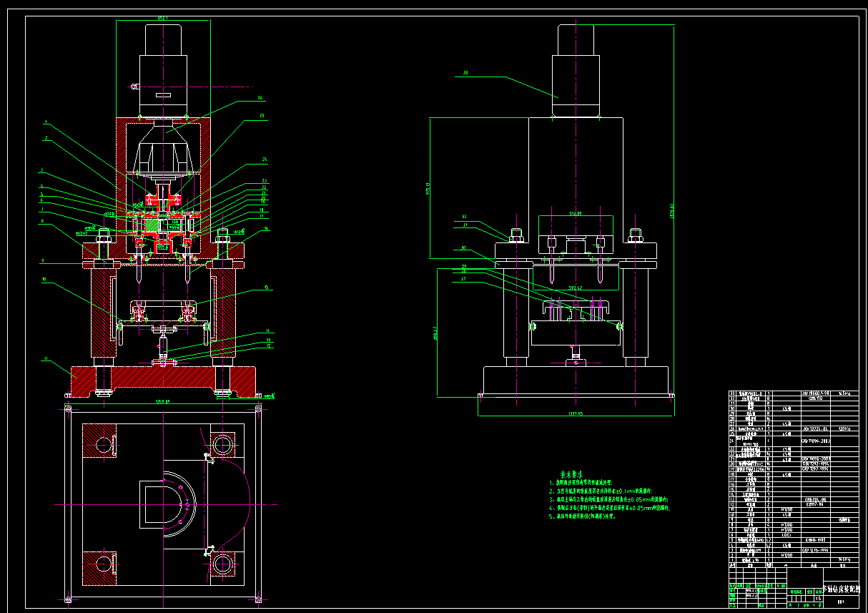Select the drawing title 多轴钻床装配图

pos(842,589)
